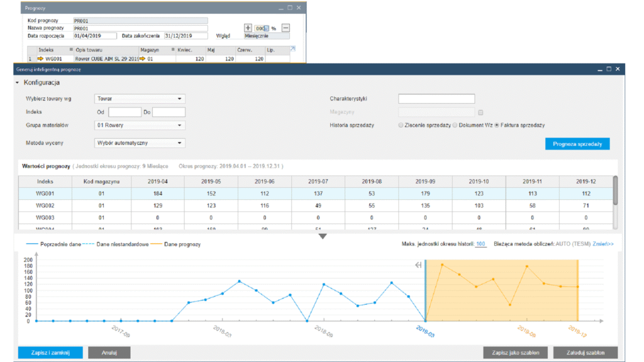Click the Indeks Od input field
Image resolution: width=644 pixels, height=362 pixels.
coord(125,112)
